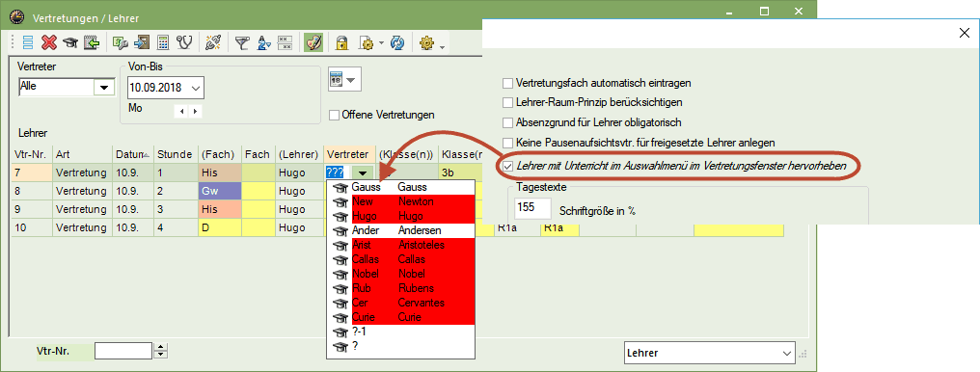Toggle the paint palette color icon
Screen dimensions: 980x372
click(313, 42)
